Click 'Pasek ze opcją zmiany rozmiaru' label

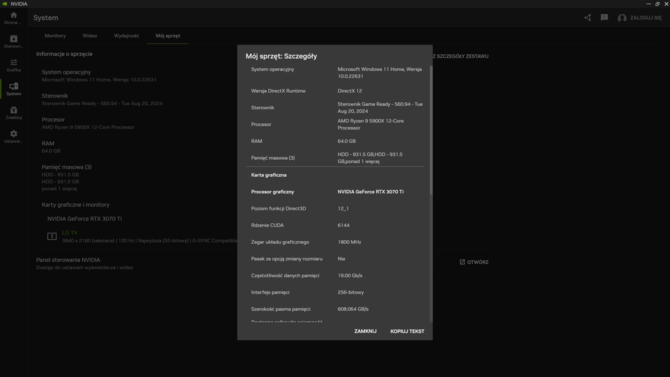[x=287, y=259]
